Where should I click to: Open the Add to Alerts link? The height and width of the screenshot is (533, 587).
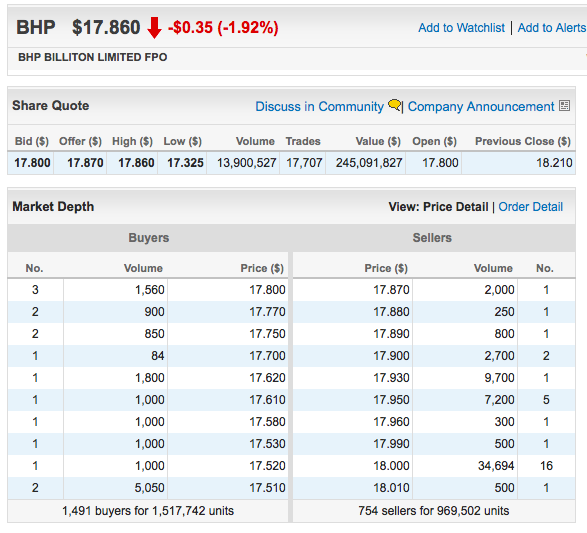coord(552,28)
